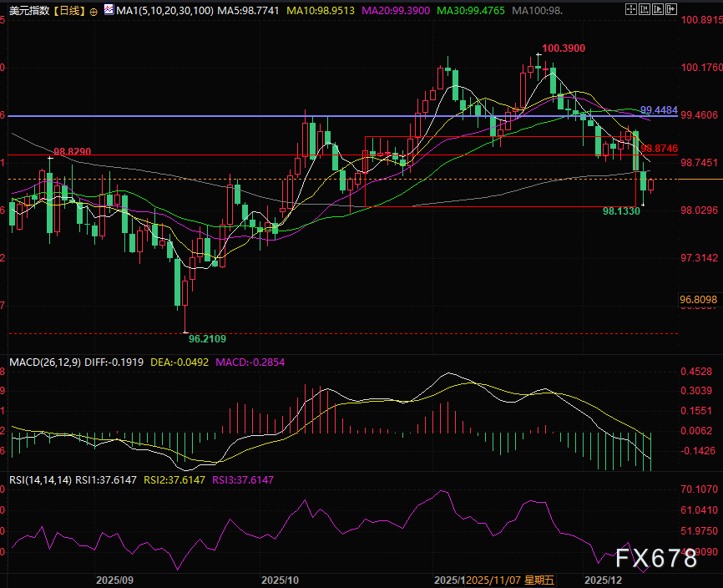
Task: Click the FX678 watermark logo
Action: click(x=662, y=558)
